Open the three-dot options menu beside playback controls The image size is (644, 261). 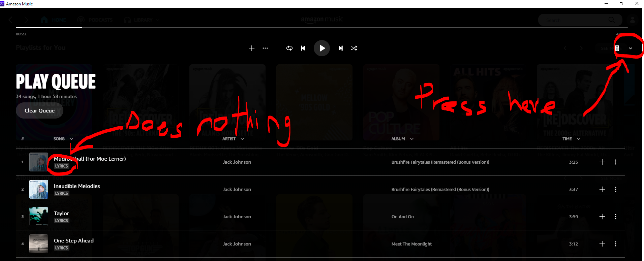click(x=265, y=48)
